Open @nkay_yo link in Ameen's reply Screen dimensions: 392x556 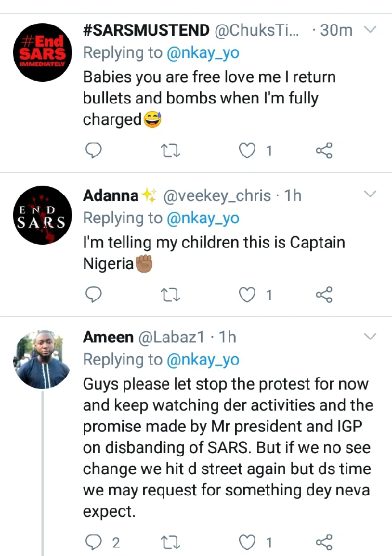click(203, 359)
